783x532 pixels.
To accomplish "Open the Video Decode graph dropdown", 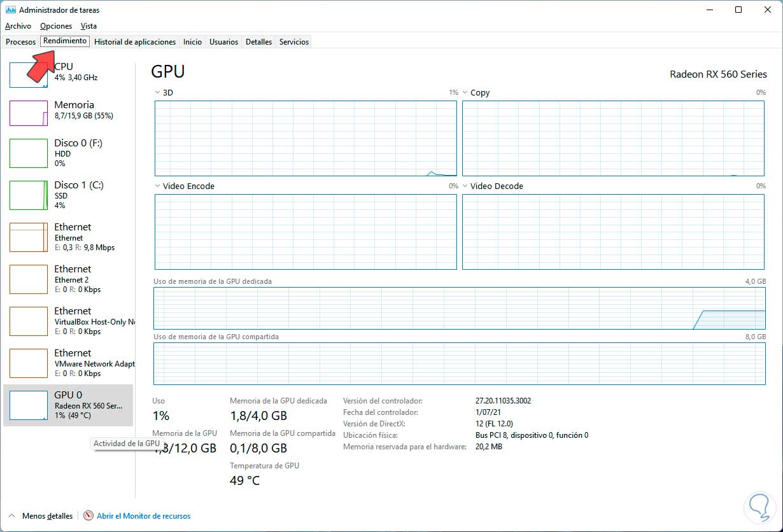I will [x=465, y=186].
